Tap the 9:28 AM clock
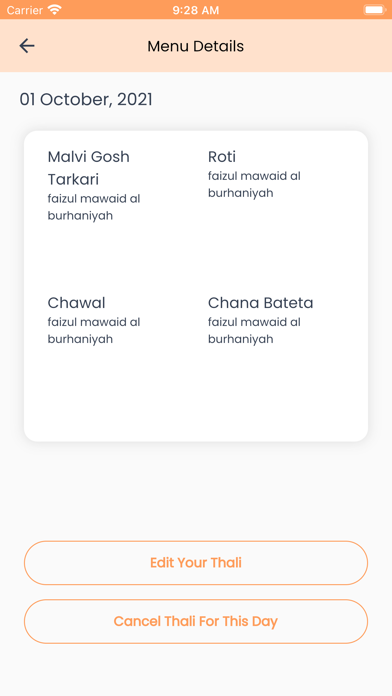This screenshot has height=696, width=392. click(x=196, y=10)
